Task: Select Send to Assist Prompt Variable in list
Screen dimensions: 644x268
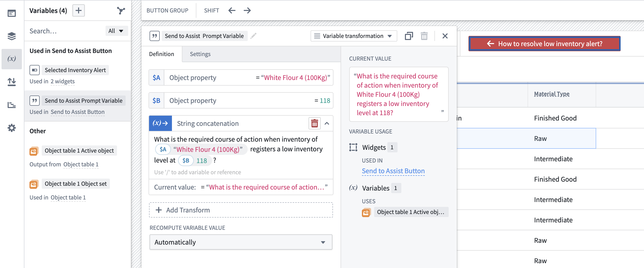Action: pos(84,101)
